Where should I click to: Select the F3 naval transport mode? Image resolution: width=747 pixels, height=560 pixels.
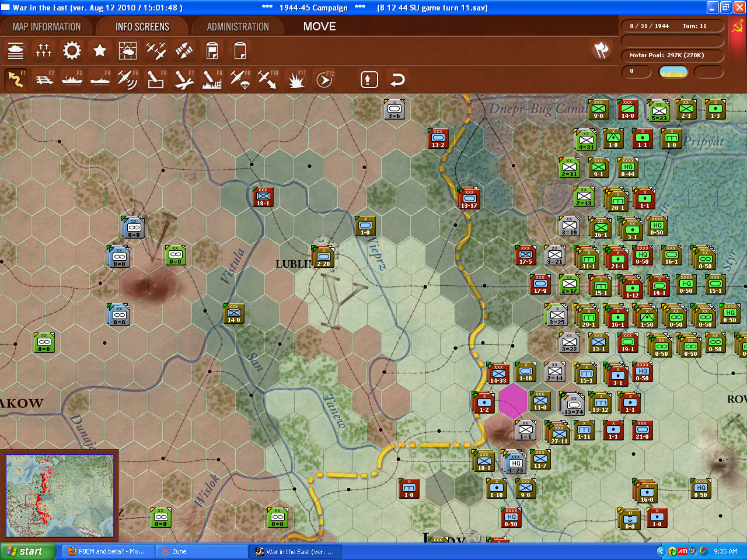click(72, 79)
